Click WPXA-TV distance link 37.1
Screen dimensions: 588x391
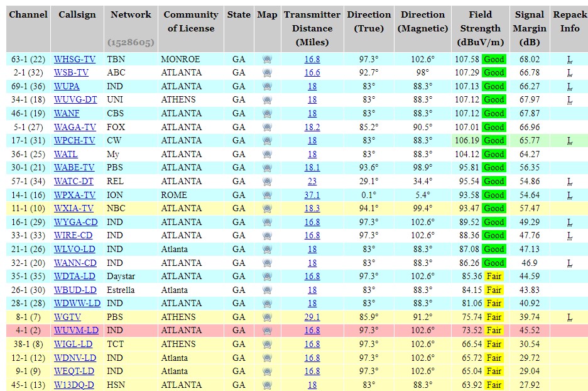pyautogui.click(x=312, y=195)
